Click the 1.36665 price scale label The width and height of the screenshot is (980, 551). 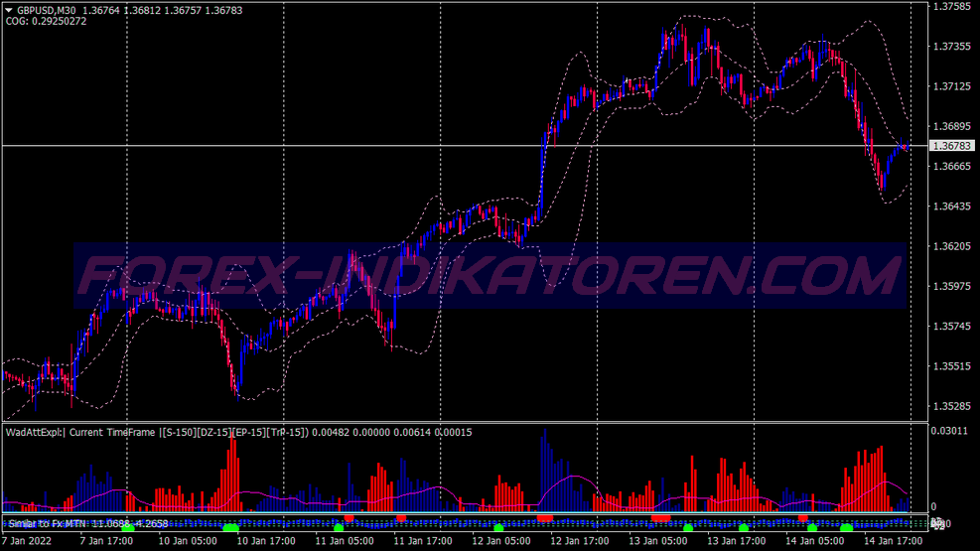(x=952, y=166)
